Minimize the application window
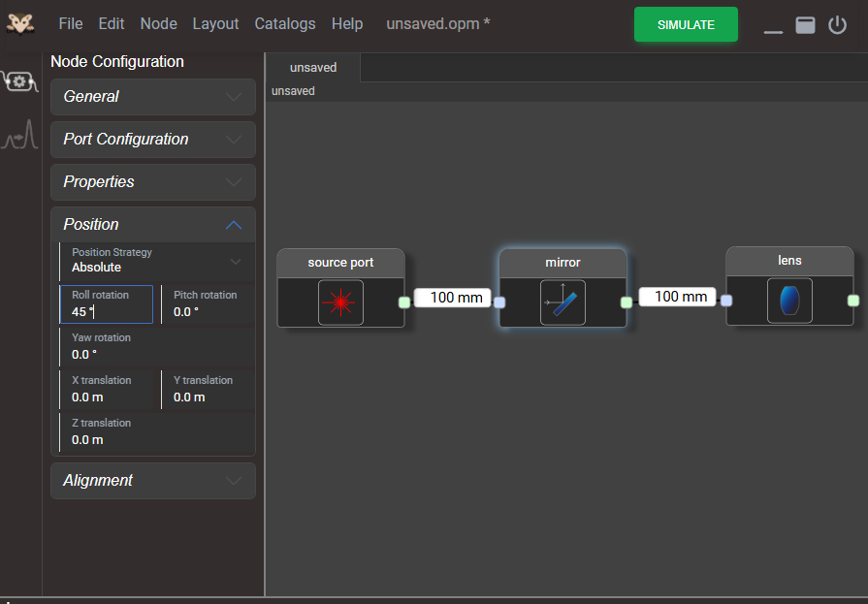Viewport: 868px width, 604px height. click(x=773, y=32)
